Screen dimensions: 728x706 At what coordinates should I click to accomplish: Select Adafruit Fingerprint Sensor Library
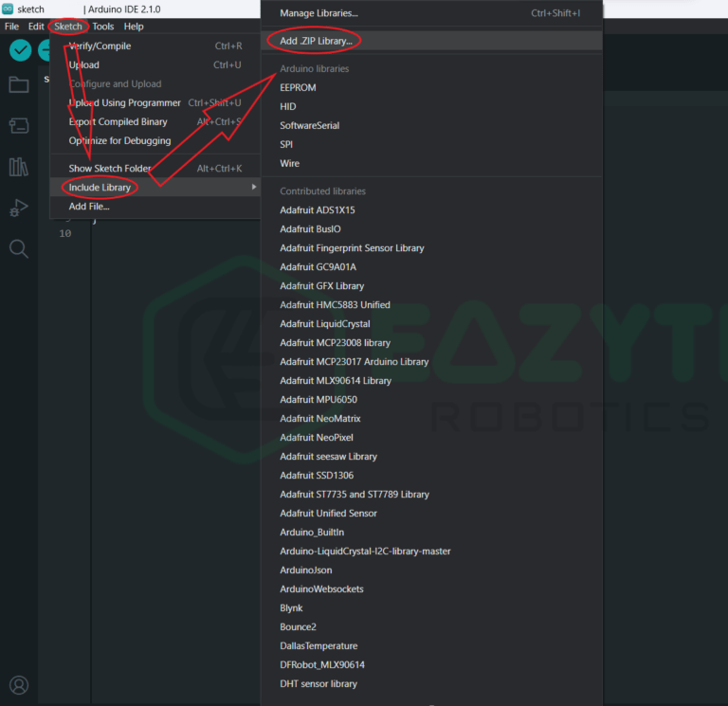pos(432,248)
